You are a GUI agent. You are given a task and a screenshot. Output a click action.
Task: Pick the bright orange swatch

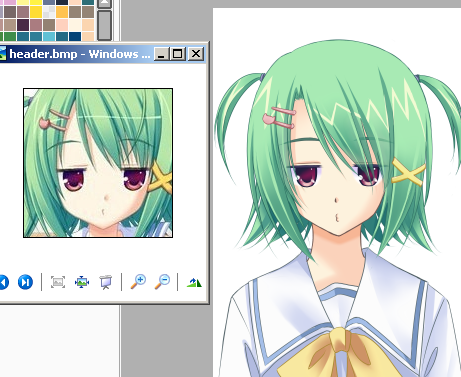point(62,12)
